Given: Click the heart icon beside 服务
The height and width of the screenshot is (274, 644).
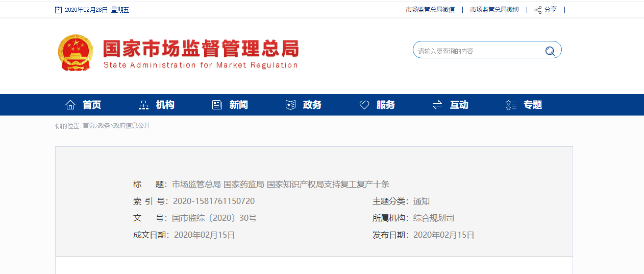Looking at the screenshot, I should (364, 105).
